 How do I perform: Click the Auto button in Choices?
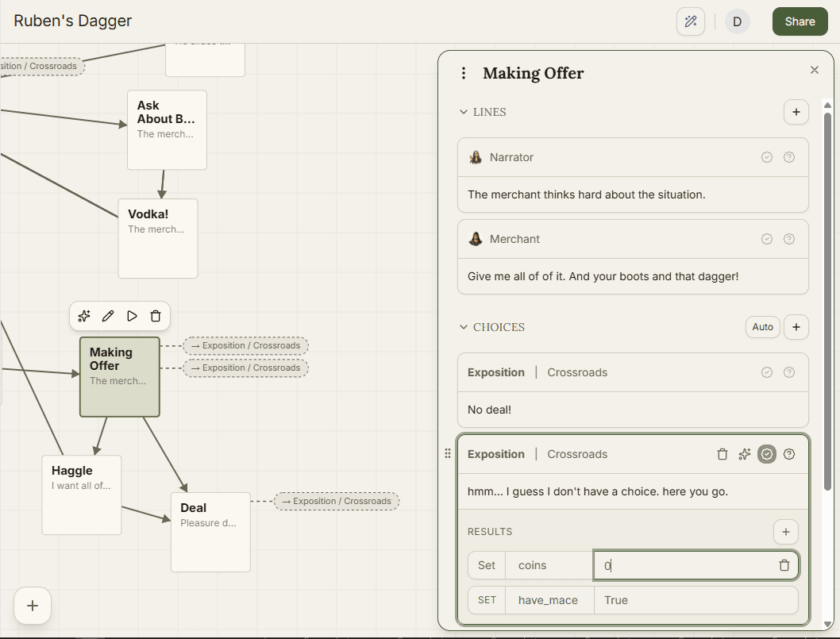[x=762, y=327]
